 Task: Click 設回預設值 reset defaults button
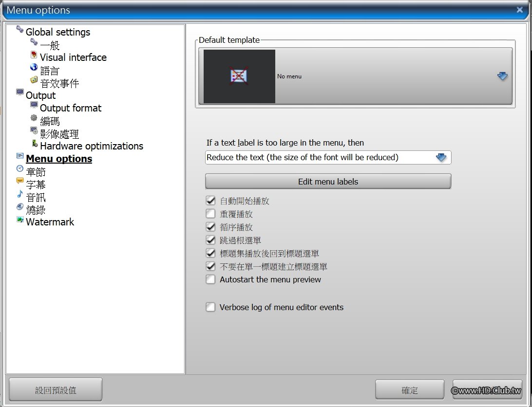tap(56, 389)
